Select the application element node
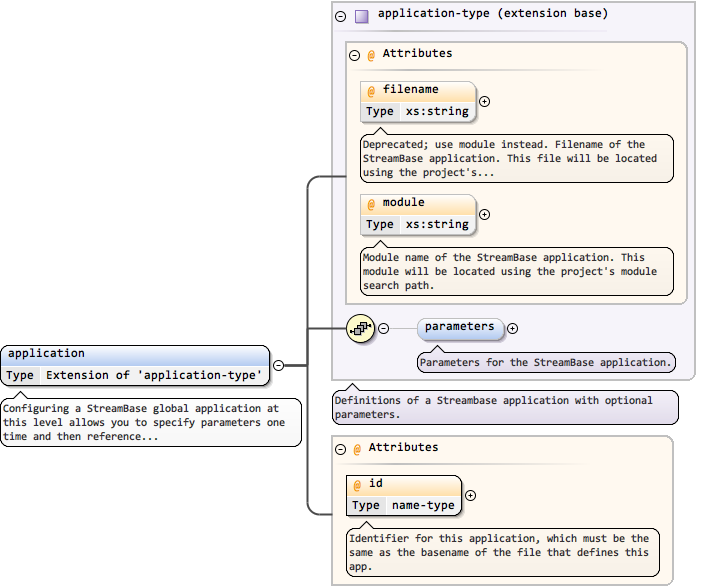Image resolution: width=713 pixels, height=587 pixels. tap(135, 365)
